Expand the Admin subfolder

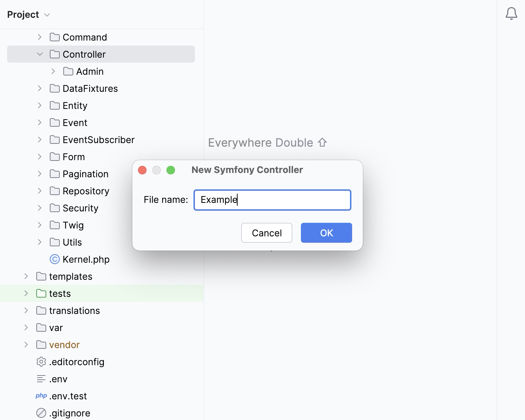point(53,71)
